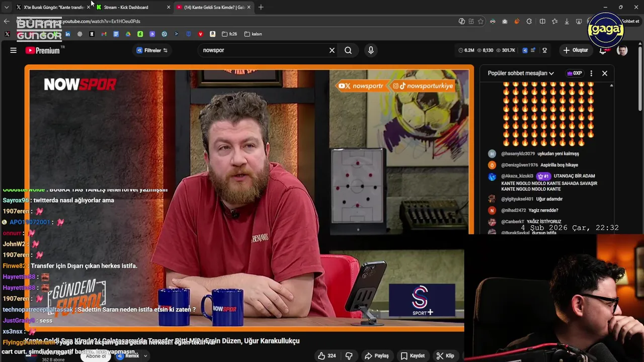644x362 pixels.
Task: Click chat message "Yagiz neredde?"
Action: tap(543, 210)
